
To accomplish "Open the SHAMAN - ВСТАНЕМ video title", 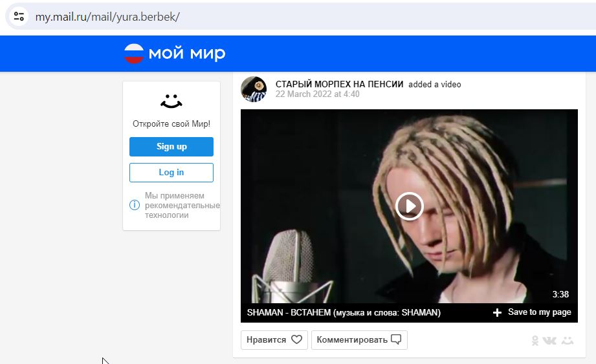I will click(x=344, y=312).
